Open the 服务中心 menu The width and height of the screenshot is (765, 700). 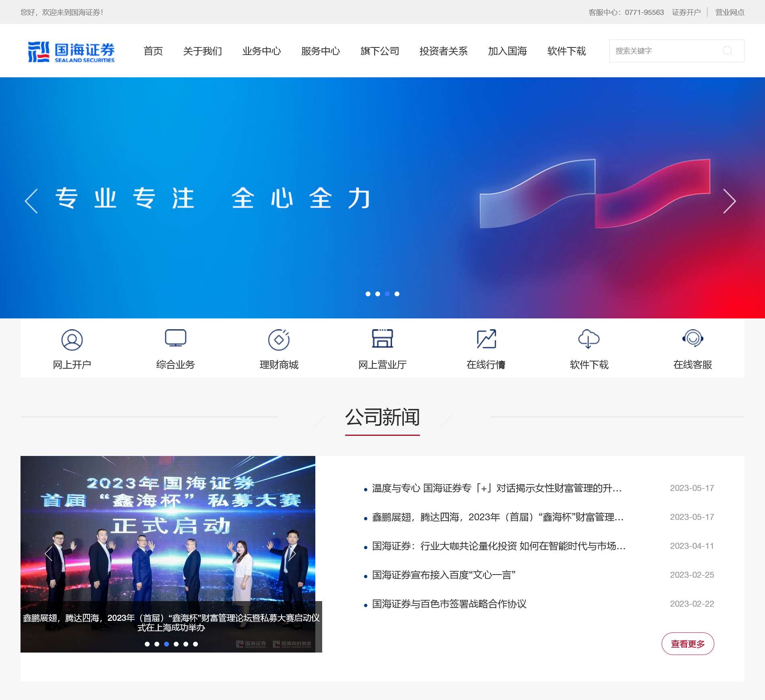point(321,51)
